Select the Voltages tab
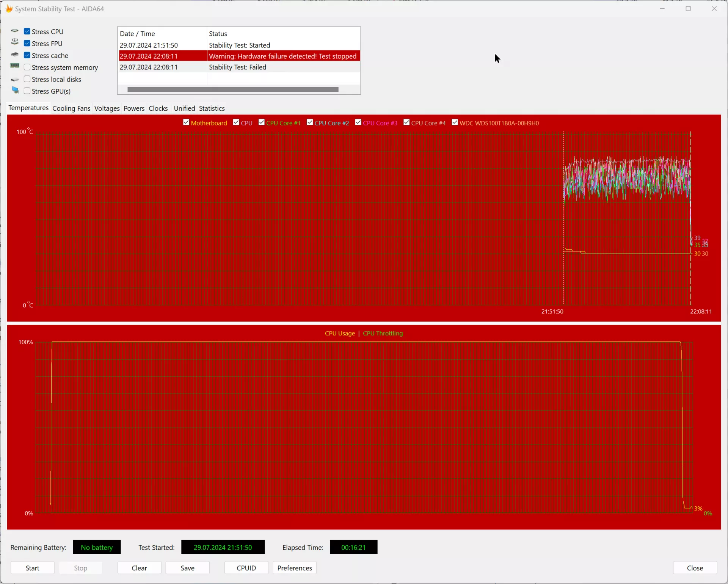 [107, 108]
